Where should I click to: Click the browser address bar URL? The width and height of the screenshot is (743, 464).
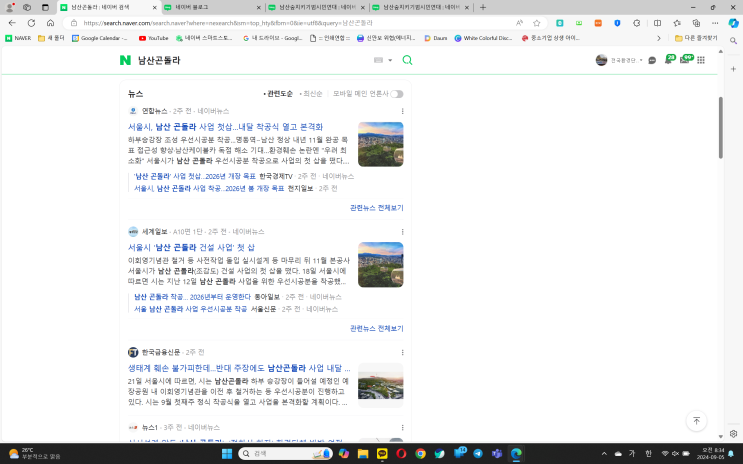click(x=228, y=23)
